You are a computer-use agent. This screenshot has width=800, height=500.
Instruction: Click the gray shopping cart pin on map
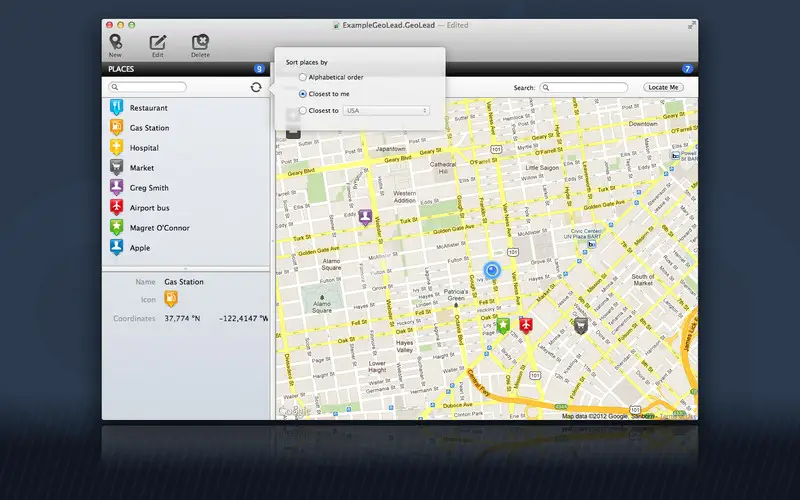tap(581, 325)
